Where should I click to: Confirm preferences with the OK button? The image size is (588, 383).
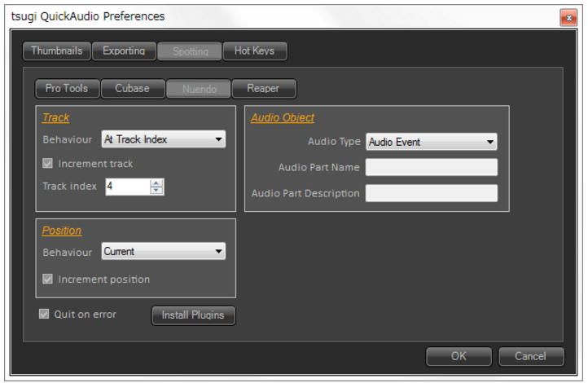click(459, 356)
